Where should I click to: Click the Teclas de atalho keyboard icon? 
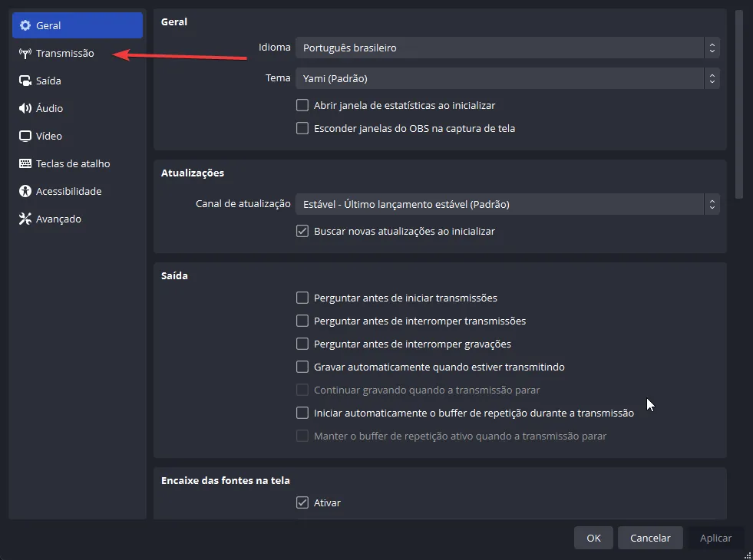point(25,163)
